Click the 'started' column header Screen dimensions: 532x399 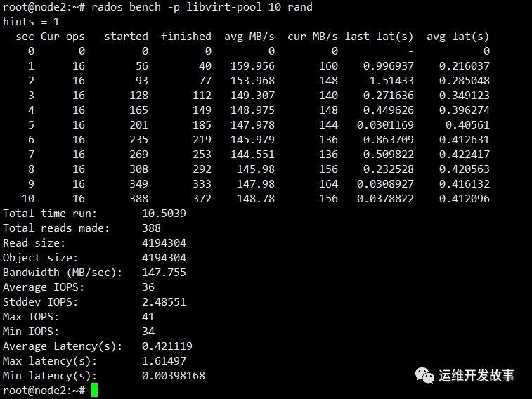126,37
